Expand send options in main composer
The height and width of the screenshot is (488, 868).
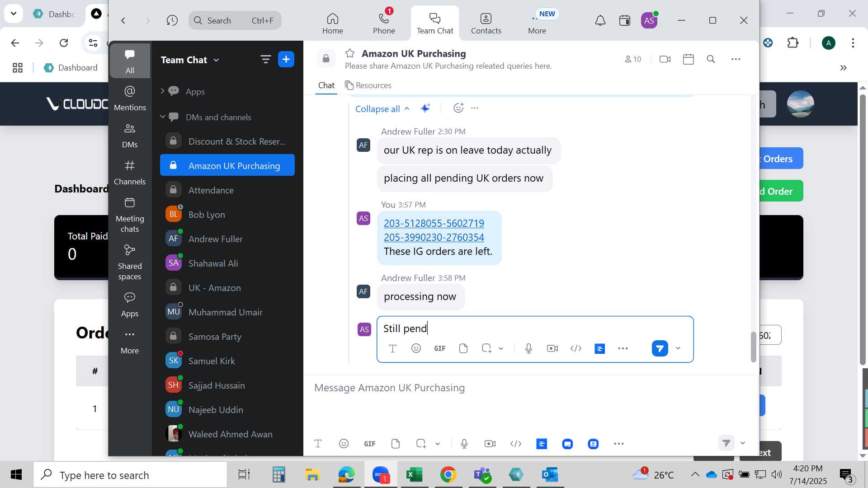pos(743,443)
